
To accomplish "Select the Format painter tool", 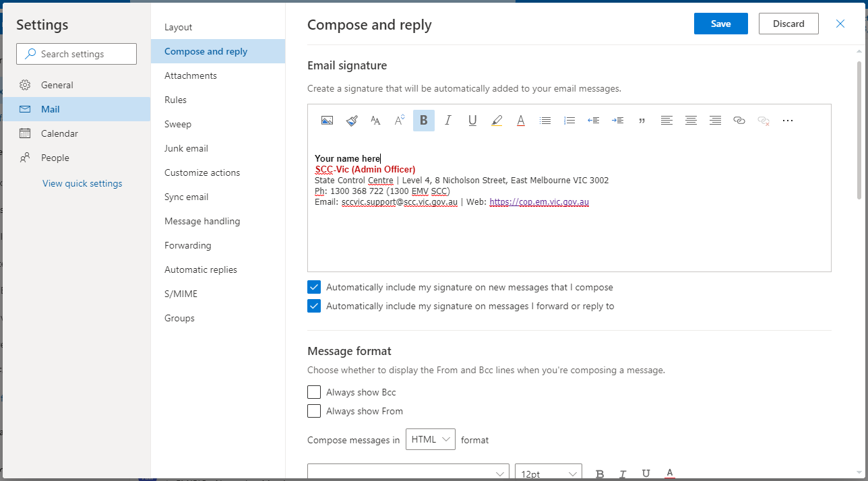I will pos(351,121).
